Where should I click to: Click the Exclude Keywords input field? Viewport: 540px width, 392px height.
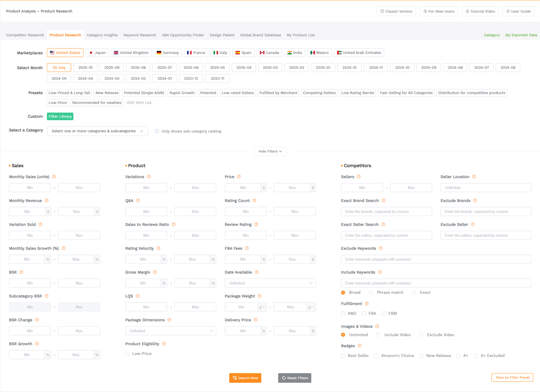[436, 259]
